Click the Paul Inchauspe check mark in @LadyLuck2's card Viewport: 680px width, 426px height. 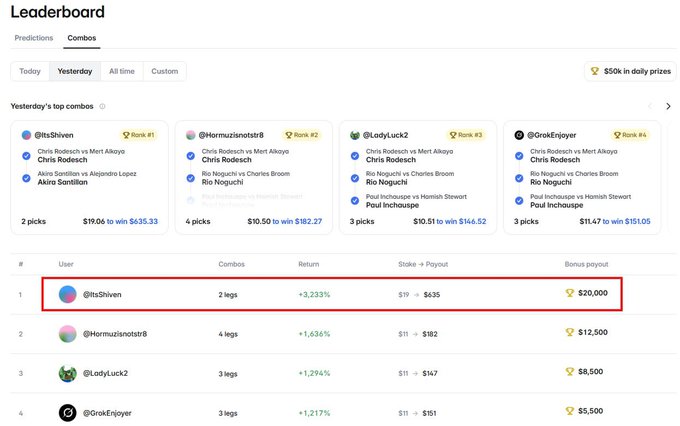tap(355, 200)
